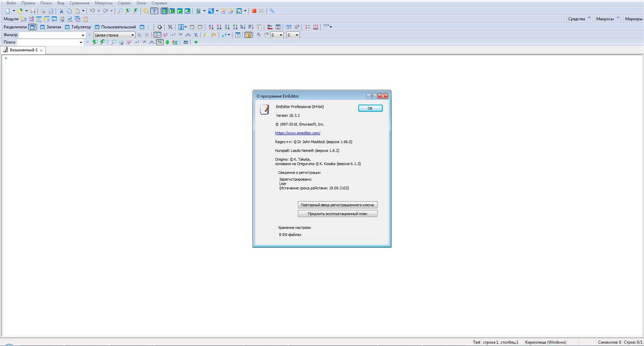Click the red Stop macro recording icon
The height and width of the screenshot is (346, 644).
254,11
